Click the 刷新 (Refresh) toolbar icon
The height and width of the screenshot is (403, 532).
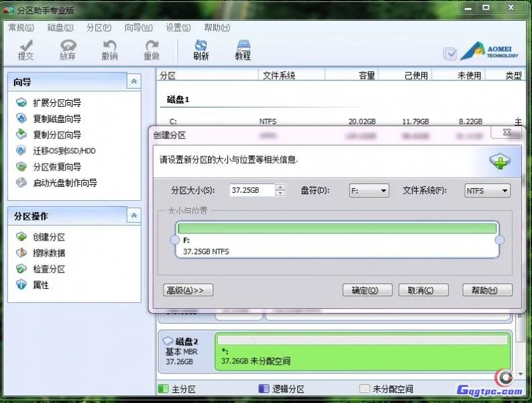[x=201, y=50]
